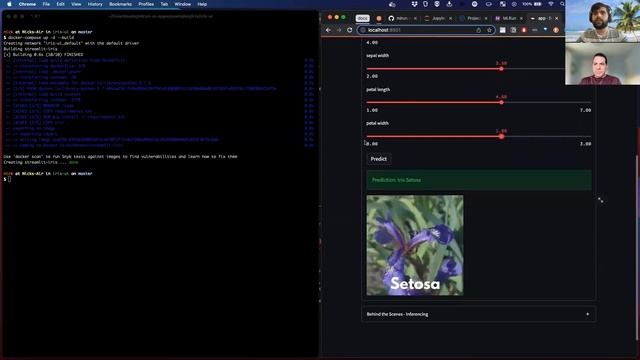Open the Profiles menu
Viewport: 640px width, 360px height.
(146, 4)
